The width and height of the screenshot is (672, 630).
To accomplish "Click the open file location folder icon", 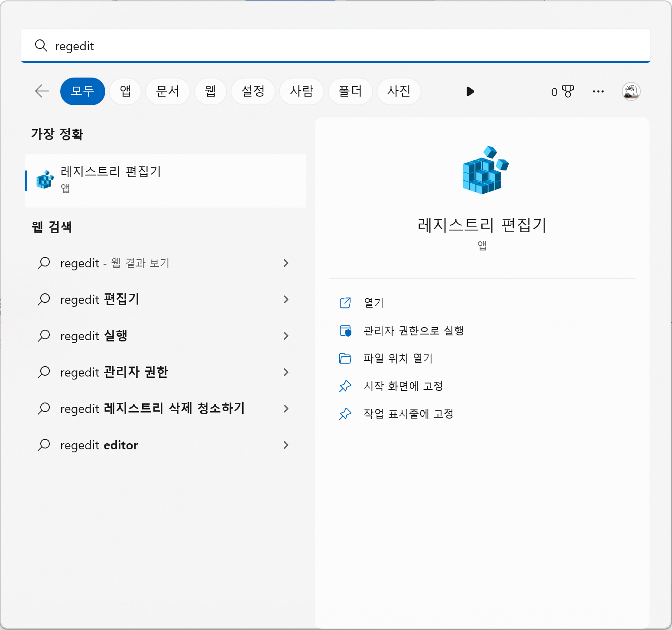I will (x=345, y=358).
